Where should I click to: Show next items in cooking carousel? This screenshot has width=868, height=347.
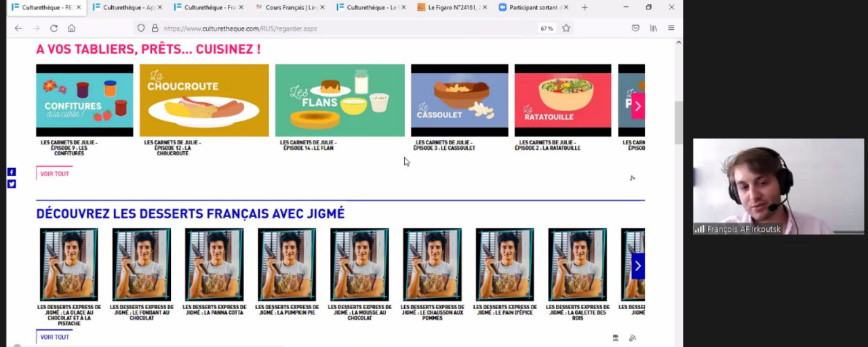point(637,106)
